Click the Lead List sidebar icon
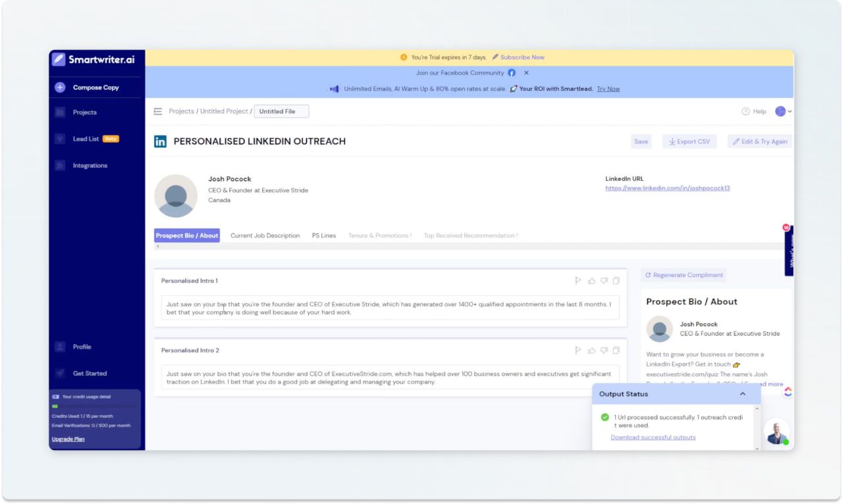 tap(60, 139)
